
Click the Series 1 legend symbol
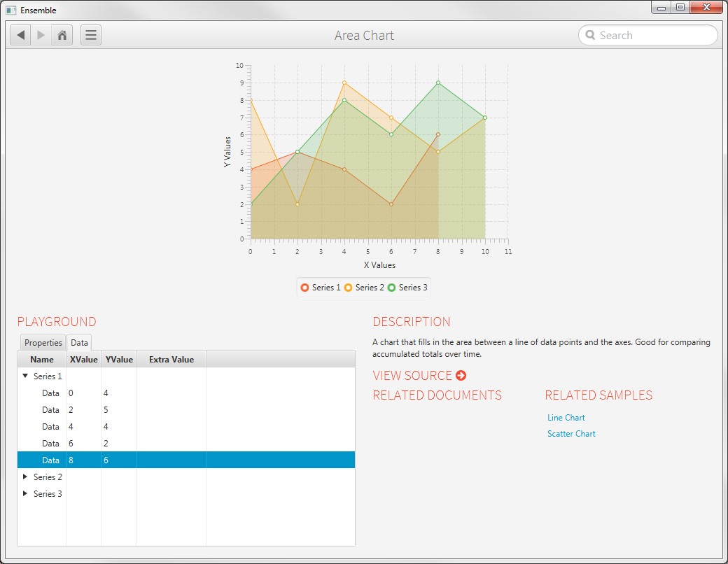click(304, 288)
